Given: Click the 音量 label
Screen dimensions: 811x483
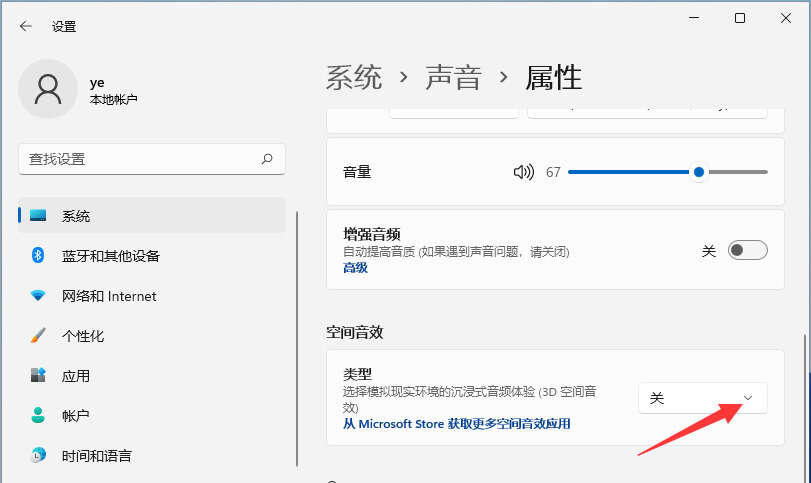Looking at the screenshot, I should 357,172.
